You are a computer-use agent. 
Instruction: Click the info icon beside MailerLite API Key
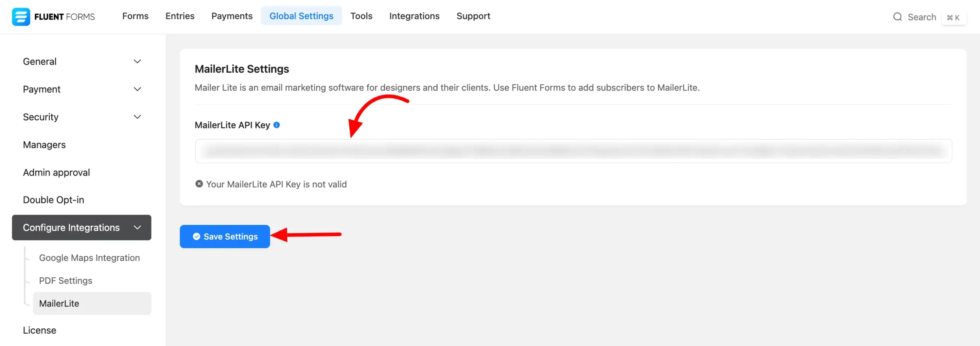276,125
